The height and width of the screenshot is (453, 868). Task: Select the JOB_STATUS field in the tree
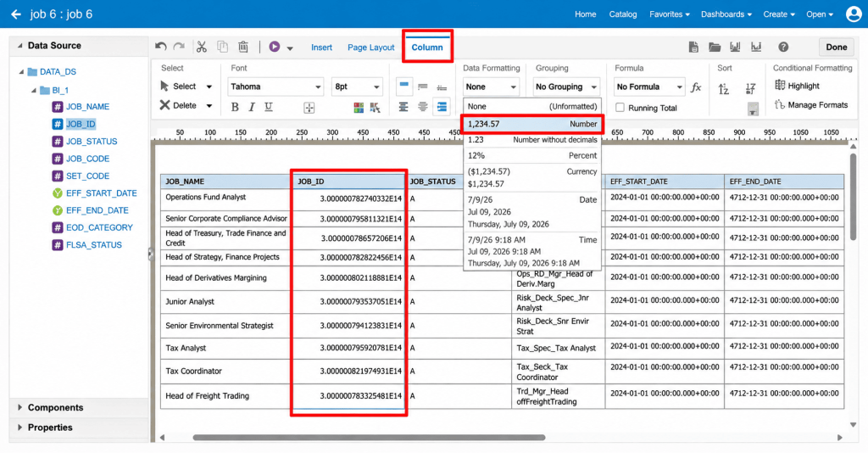pyautogui.click(x=92, y=141)
